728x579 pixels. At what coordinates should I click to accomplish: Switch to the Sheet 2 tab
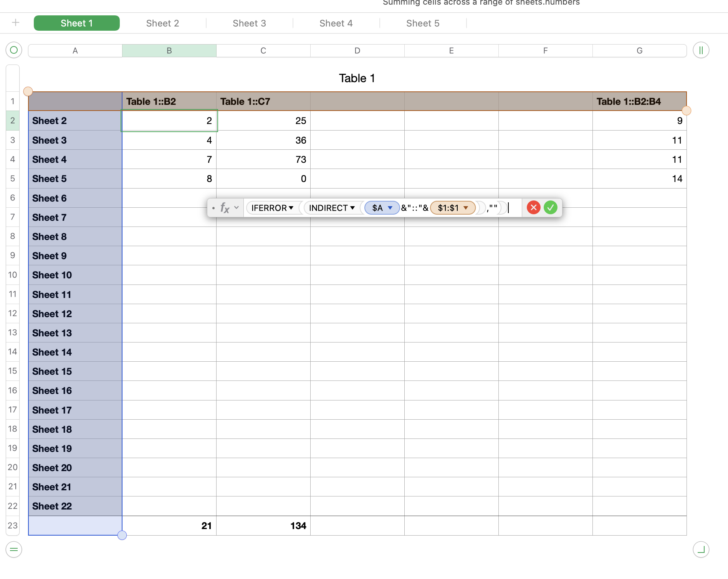[x=162, y=23]
